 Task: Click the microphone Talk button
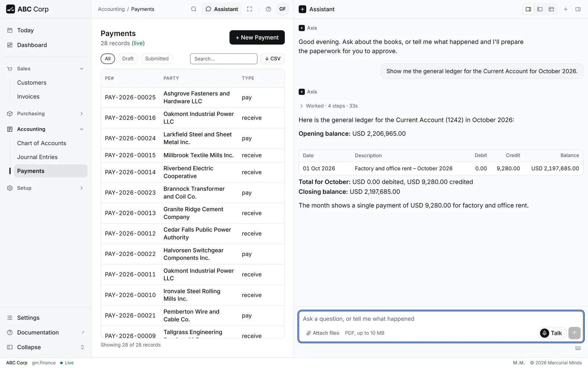pyautogui.click(x=552, y=333)
